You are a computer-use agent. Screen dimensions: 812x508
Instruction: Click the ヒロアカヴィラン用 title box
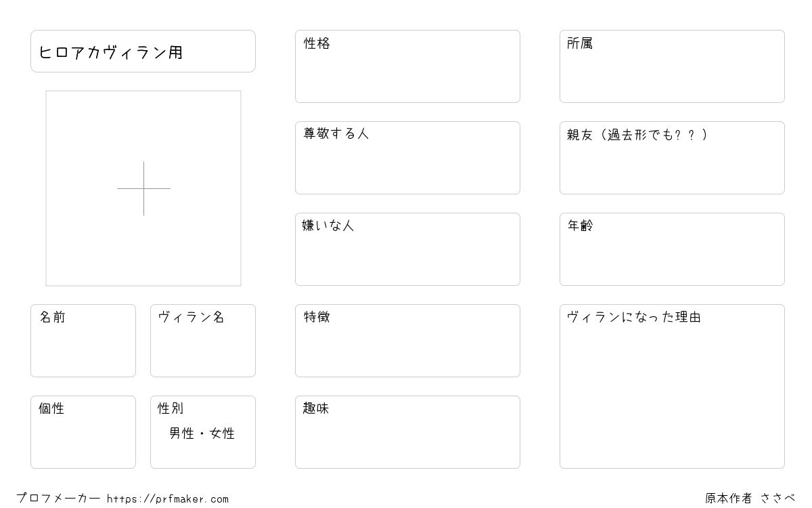(143, 51)
